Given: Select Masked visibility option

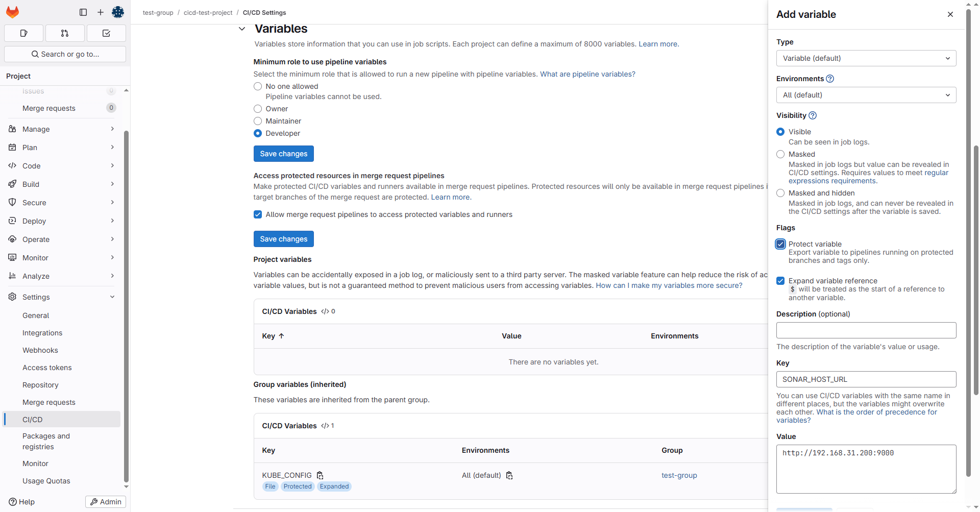Looking at the screenshot, I should (780, 154).
